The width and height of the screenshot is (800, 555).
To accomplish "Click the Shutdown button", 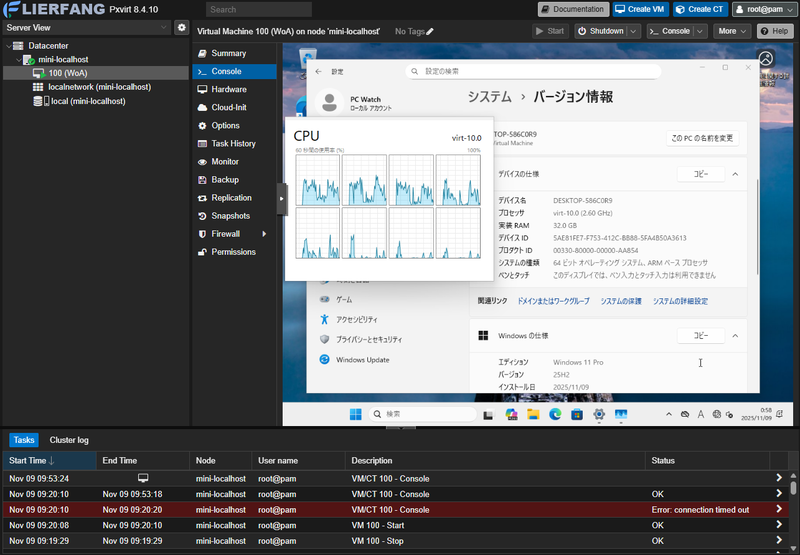I will [601, 31].
